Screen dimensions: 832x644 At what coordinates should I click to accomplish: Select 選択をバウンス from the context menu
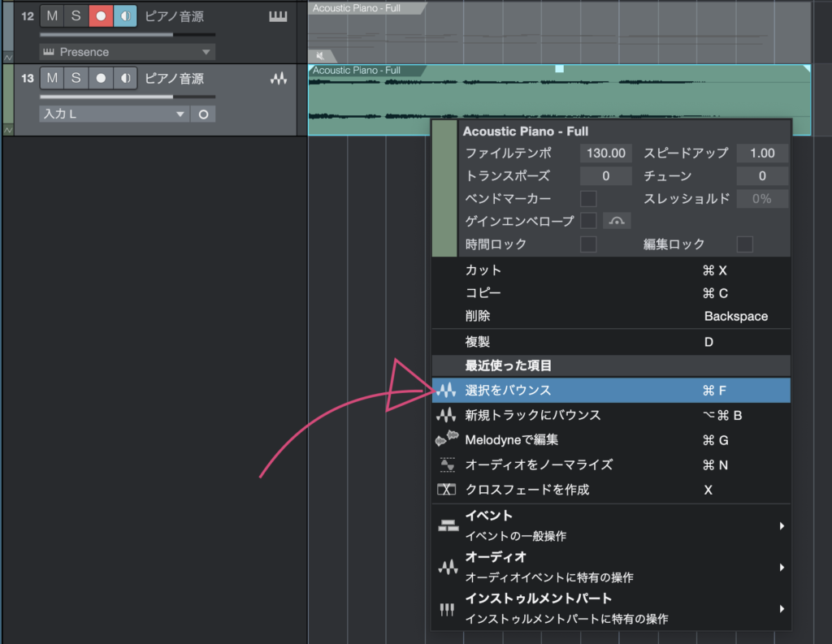tap(508, 391)
